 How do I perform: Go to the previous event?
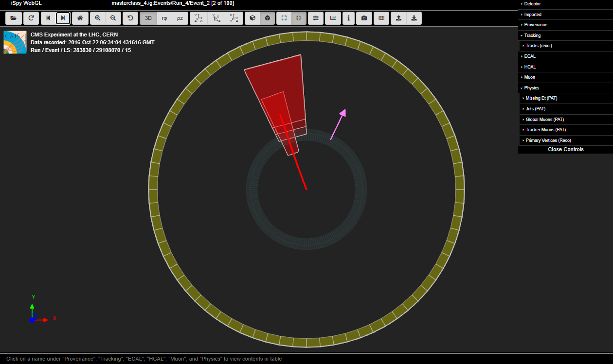pos(48,18)
